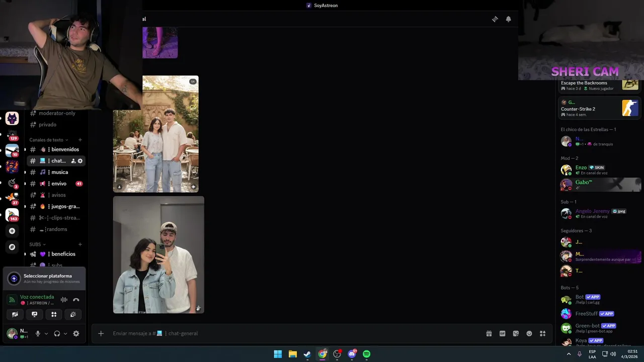Open server with 143 notification badge
This screenshot has width=644, height=362.
pos(12,215)
